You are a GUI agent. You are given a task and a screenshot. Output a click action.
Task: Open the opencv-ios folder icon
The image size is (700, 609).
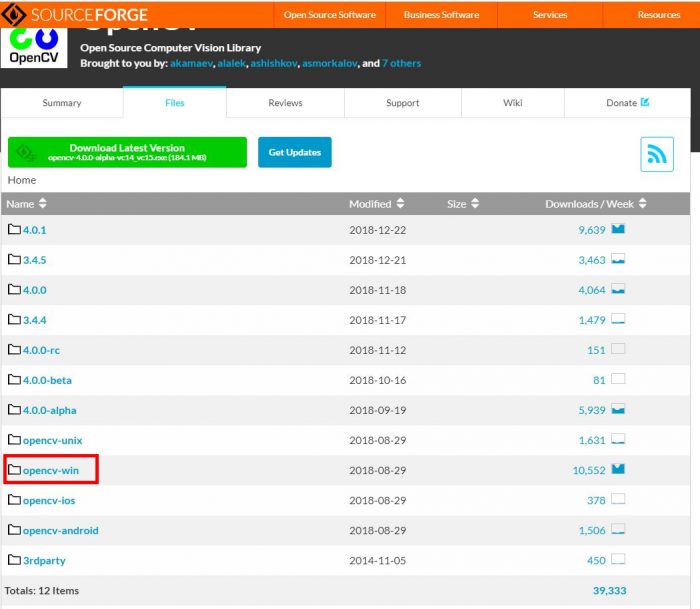coord(14,500)
